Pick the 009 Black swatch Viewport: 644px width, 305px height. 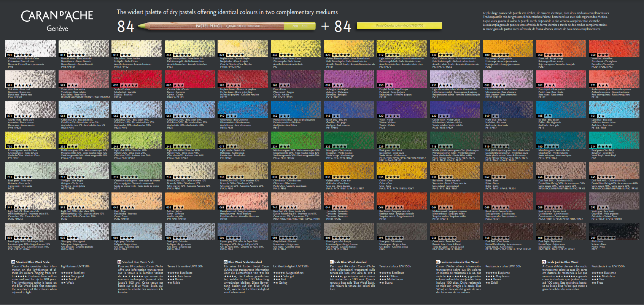point(614,231)
